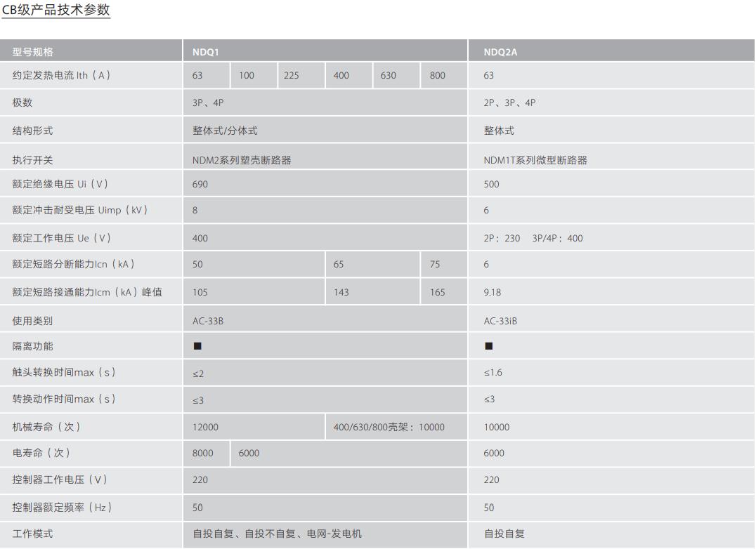Viewport: 756px width, 549px height.
Task: Click the impulse voltage value '8'
Action: (195, 210)
